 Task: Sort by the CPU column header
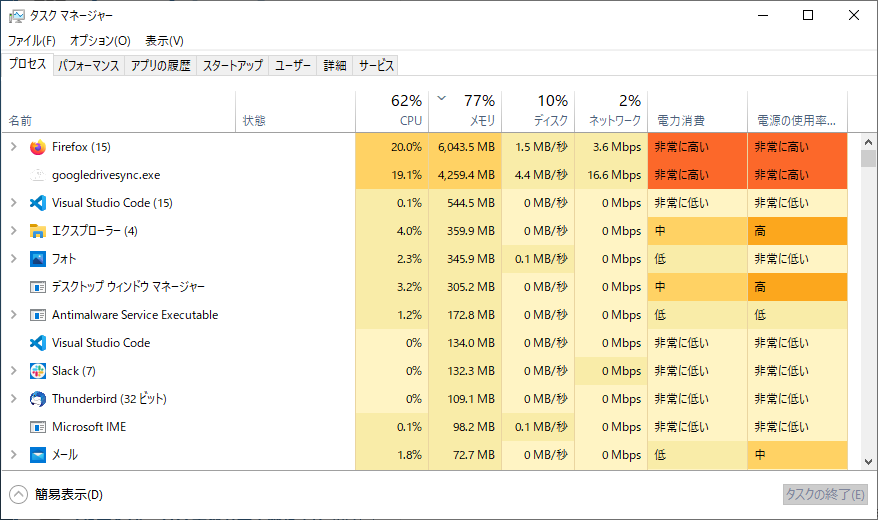pos(392,111)
